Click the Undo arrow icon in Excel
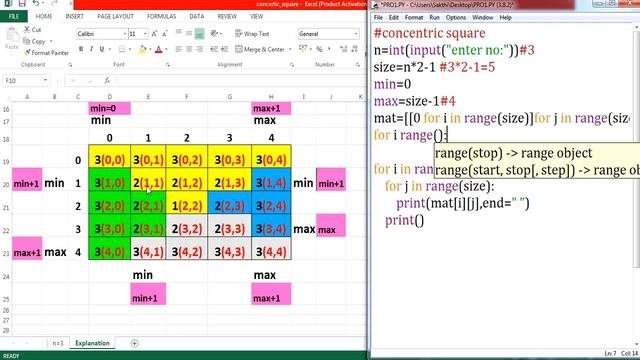Viewport: 640px width, 360px height. (x=36, y=4)
